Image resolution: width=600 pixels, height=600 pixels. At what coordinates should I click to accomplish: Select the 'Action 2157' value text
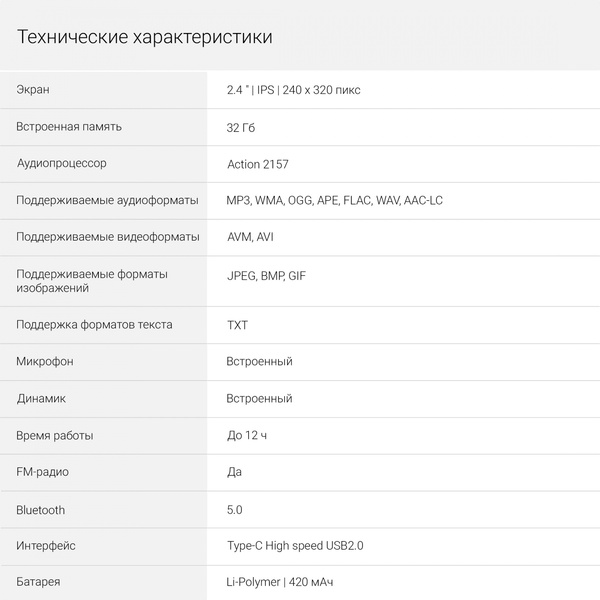coord(258,164)
